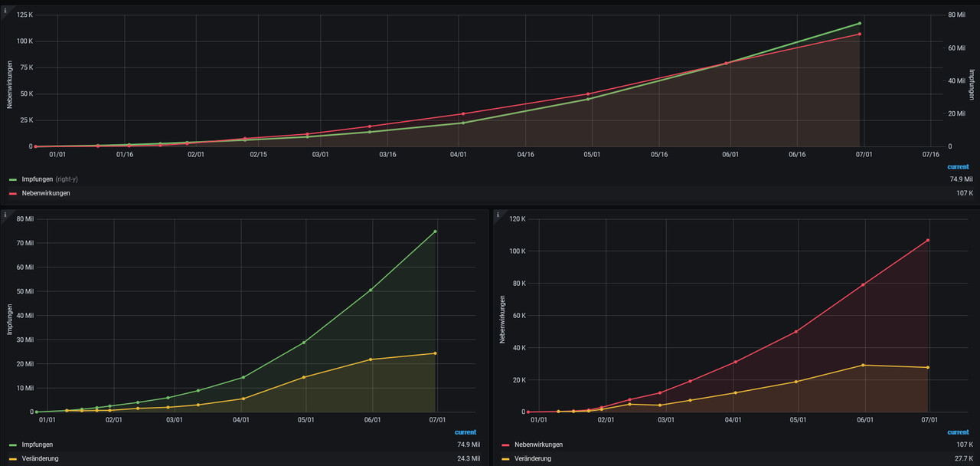Click the rotated Impfungen axis title in bottom-left panel
The image size is (980, 466).
point(10,320)
